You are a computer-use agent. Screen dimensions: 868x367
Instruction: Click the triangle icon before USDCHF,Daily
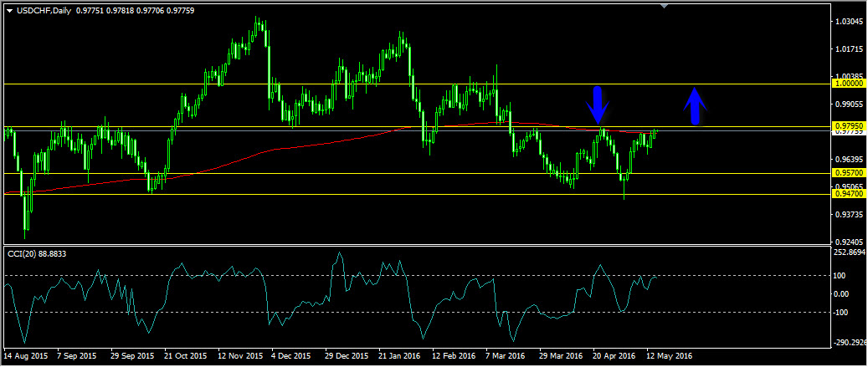(9, 11)
